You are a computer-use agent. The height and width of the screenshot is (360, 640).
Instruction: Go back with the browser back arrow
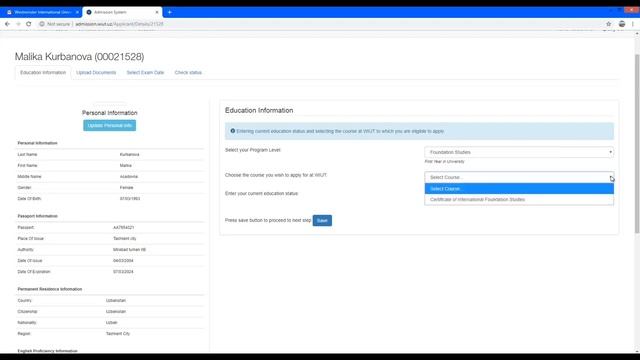pyautogui.click(x=7, y=24)
